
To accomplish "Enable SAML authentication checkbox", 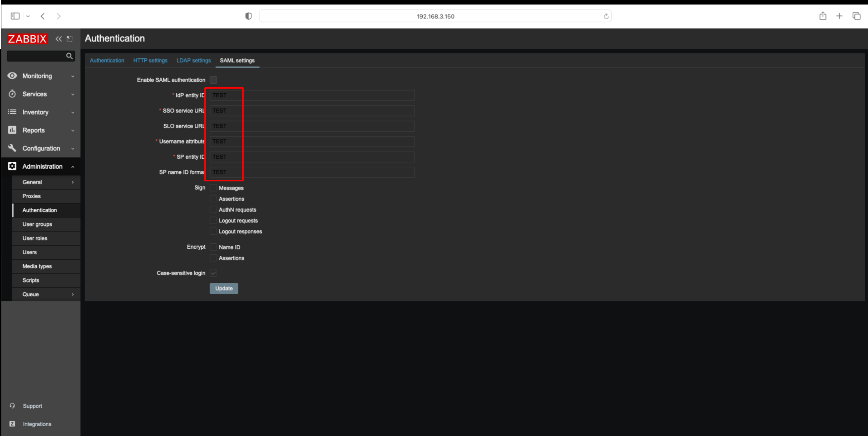I will point(213,80).
